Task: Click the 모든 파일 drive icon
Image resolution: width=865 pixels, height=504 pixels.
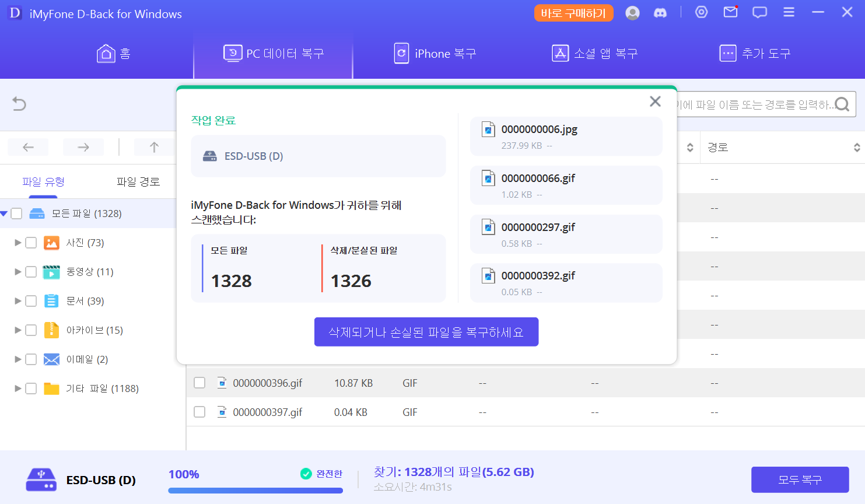Action: (x=37, y=213)
